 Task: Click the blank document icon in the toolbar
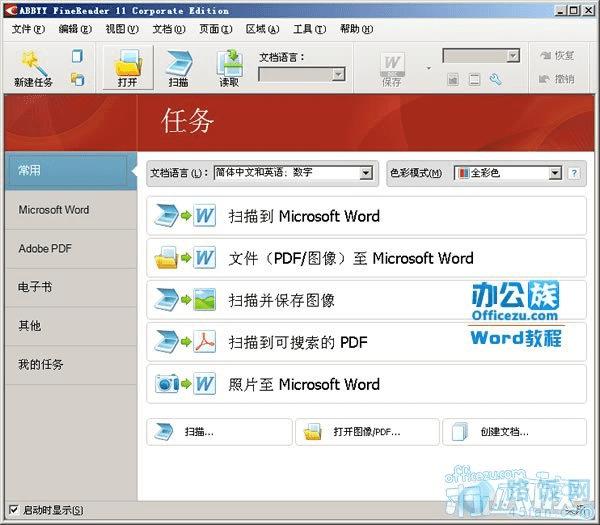(x=77, y=56)
